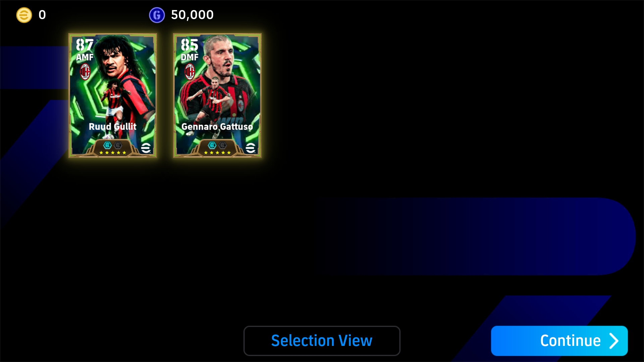
Task: Open the Selection View button
Action: [322, 341]
